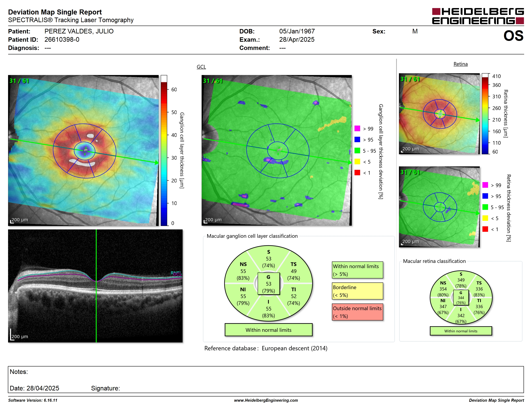Click the underlined Retina heading
Screen dimensions: 532x411
pos(460,64)
